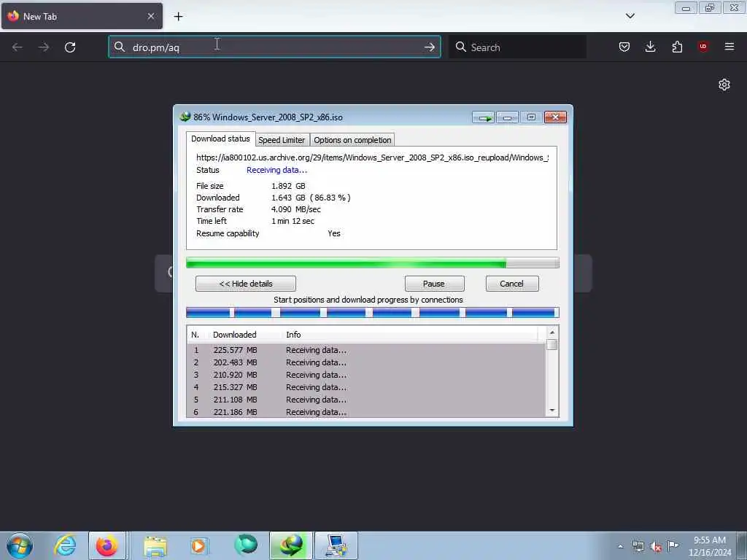This screenshot has height=560, width=747.
Task: Click the Internet Download Manager taskbar icon
Action: point(290,545)
